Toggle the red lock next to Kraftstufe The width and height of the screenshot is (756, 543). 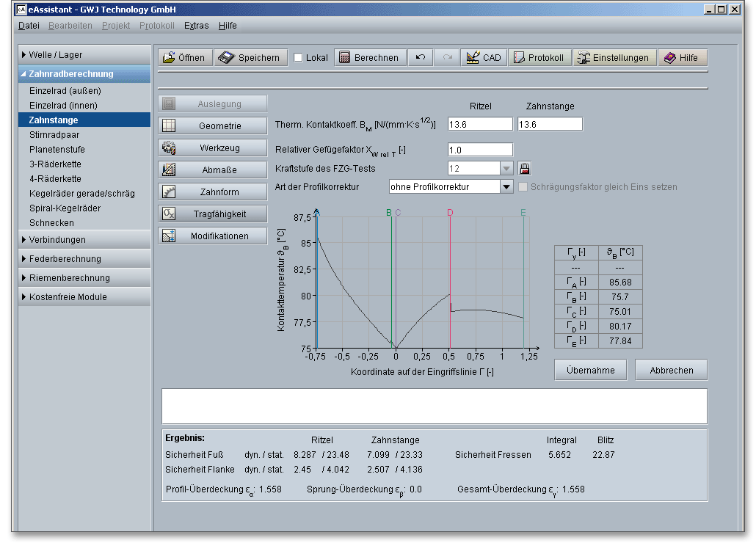[524, 168]
